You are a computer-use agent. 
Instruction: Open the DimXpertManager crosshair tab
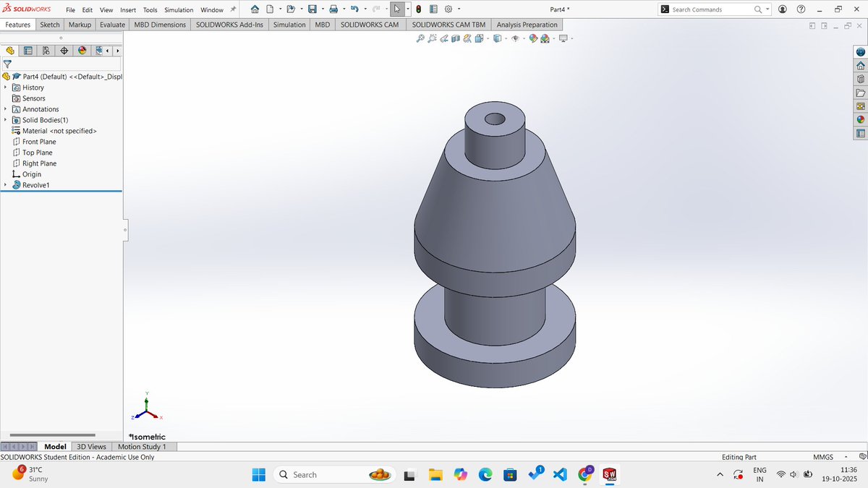pos(64,51)
